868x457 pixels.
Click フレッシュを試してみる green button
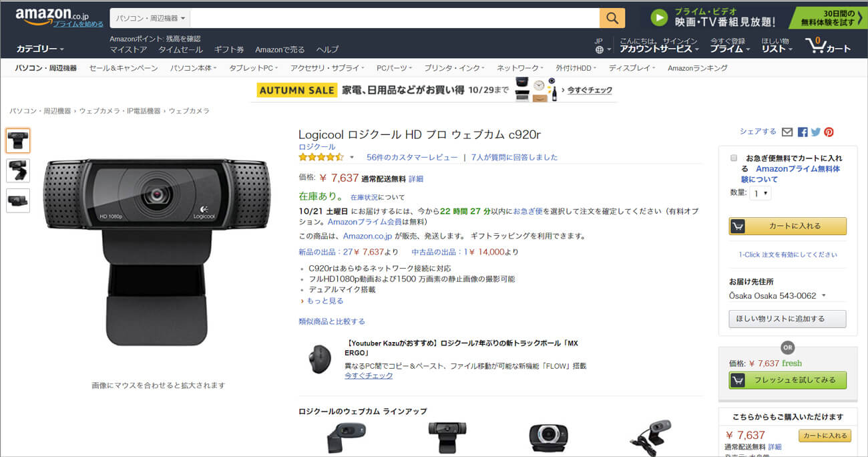click(787, 380)
